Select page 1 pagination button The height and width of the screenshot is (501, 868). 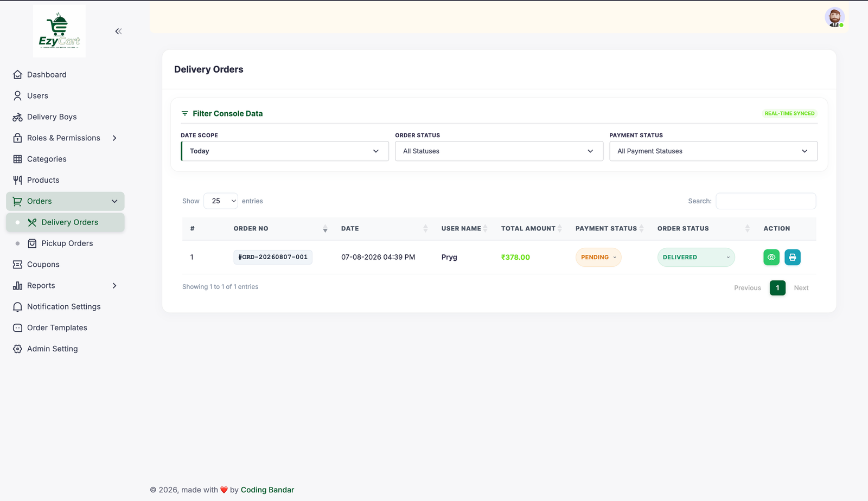coord(777,288)
